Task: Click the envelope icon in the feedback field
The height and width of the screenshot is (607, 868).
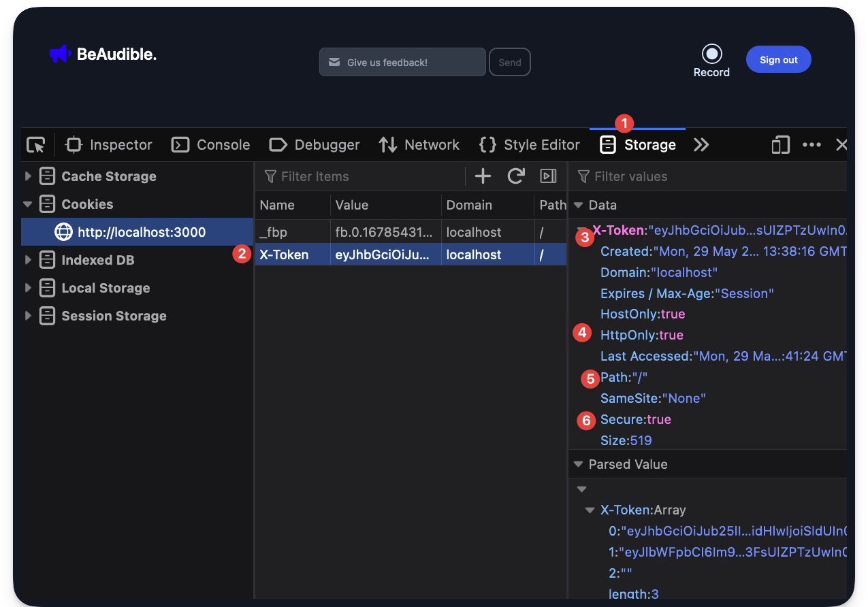Action: point(334,62)
